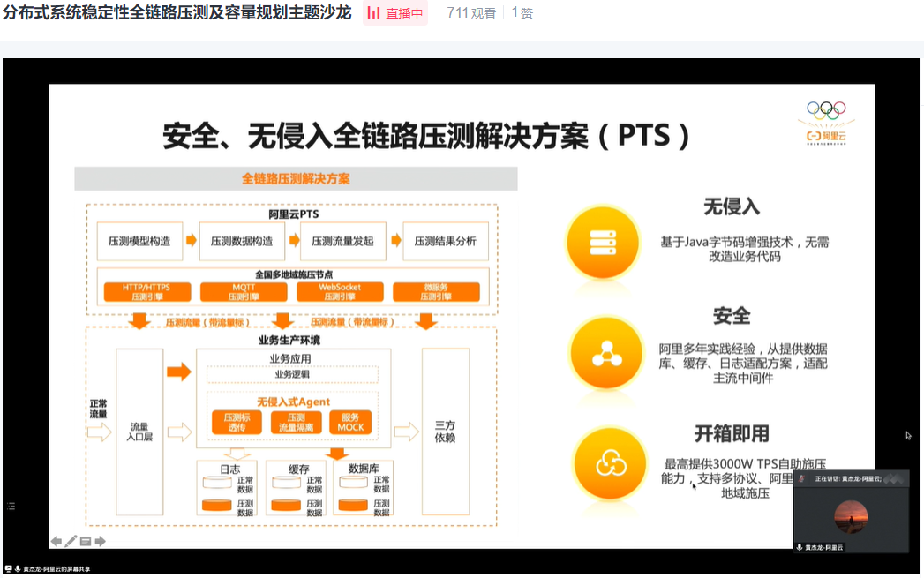Click the 正常流量 label on the left
924x578 pixels.
(99, 409)
